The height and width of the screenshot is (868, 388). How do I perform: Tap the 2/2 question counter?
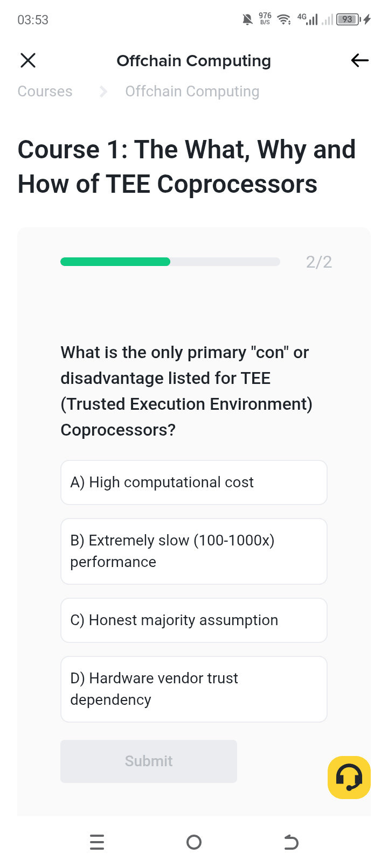319,262
